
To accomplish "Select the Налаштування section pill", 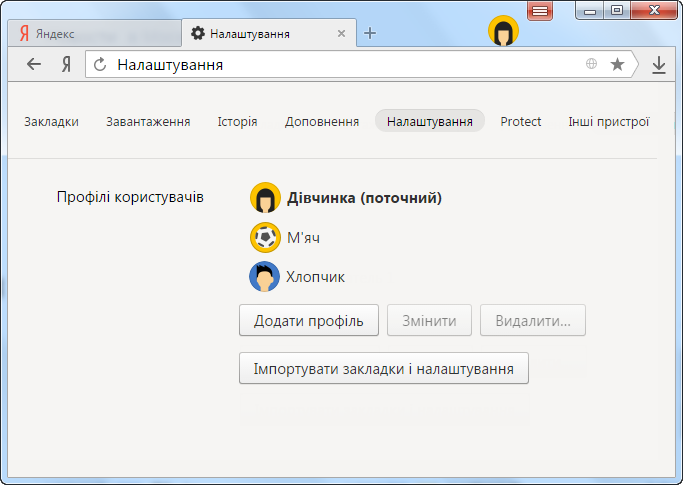I will pos(430,121).
